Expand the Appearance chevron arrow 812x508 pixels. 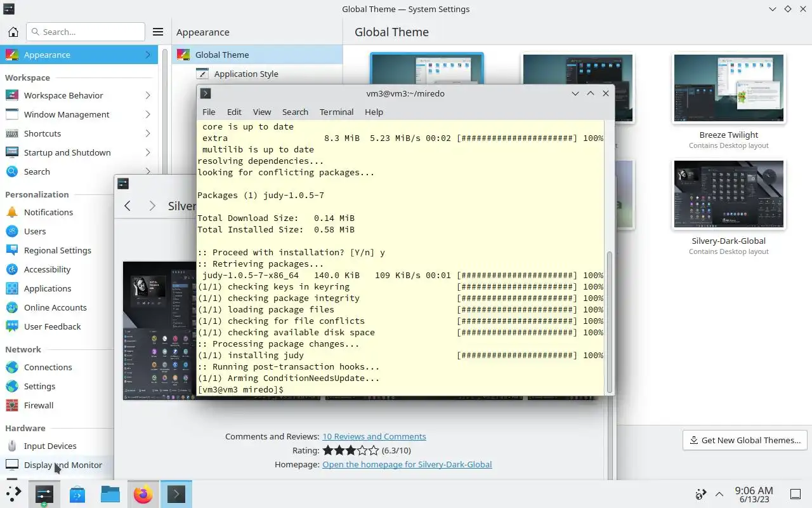[x=148, y=55]
